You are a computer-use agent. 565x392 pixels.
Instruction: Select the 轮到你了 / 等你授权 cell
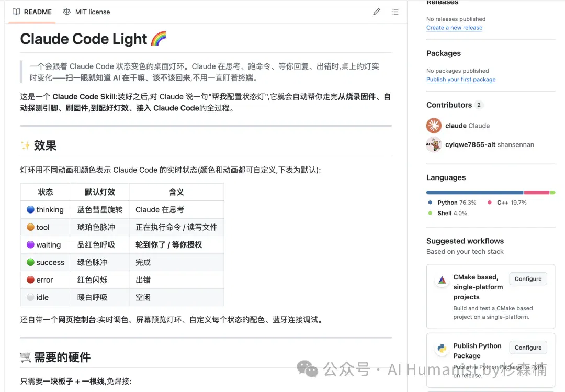[177, 244]
